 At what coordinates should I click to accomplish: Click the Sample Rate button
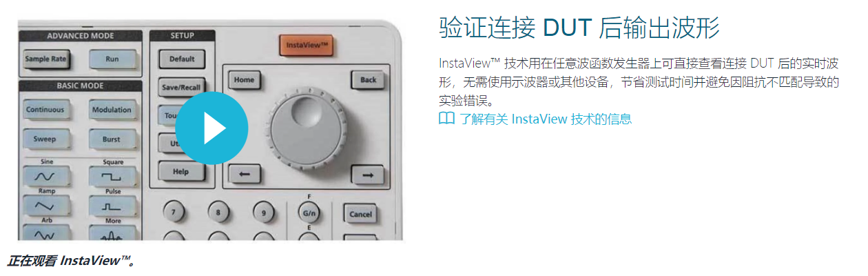45,59
